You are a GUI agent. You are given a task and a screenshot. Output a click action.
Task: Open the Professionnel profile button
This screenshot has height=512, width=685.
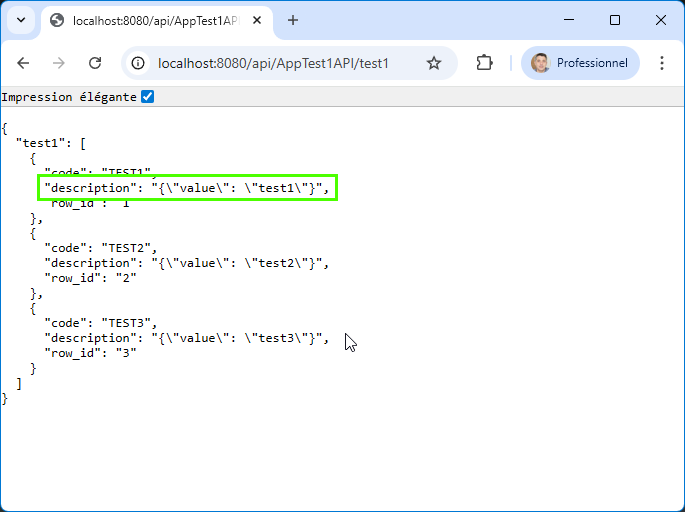click(x=580, y=63)
